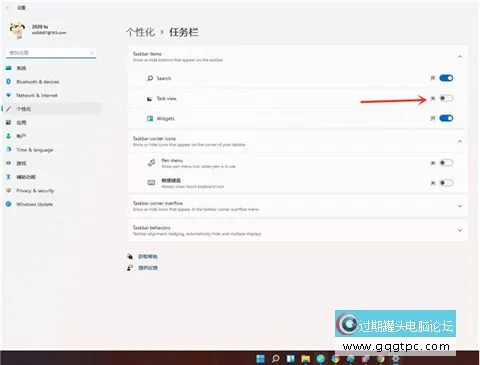The width and height of the screenshot is (480, 365).
Task: Click the touch keyboard (触摸键盘) icon
Action: click(151, 183)
